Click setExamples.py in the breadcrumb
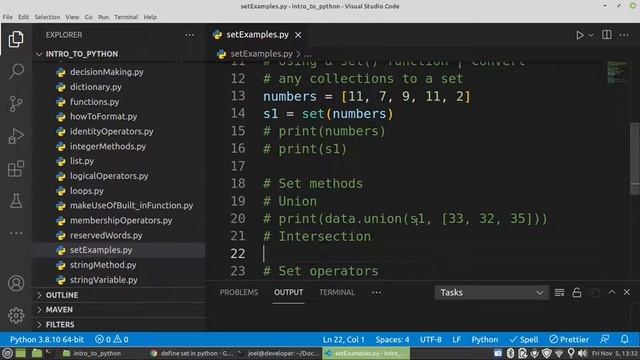This screenshot has width=640, height=360. point(261,54)
